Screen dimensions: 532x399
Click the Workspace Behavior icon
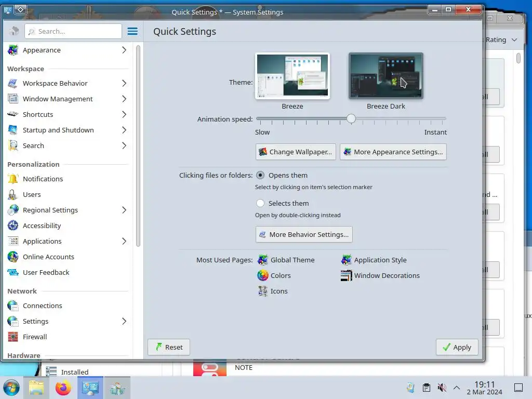[x=13, y=83]
